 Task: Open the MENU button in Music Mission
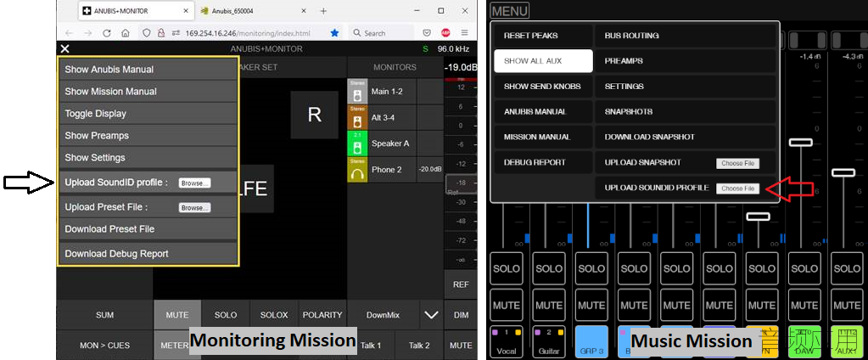coord(509,10)
